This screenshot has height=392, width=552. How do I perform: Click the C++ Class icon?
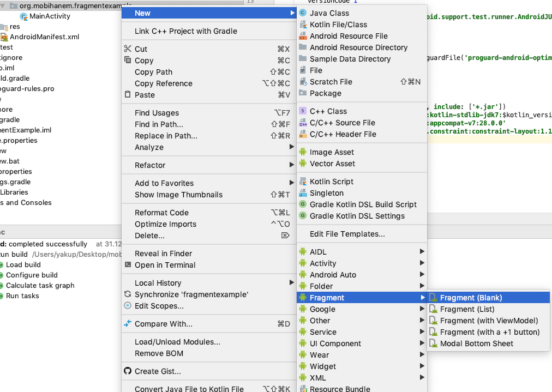[x=303, y=111]
